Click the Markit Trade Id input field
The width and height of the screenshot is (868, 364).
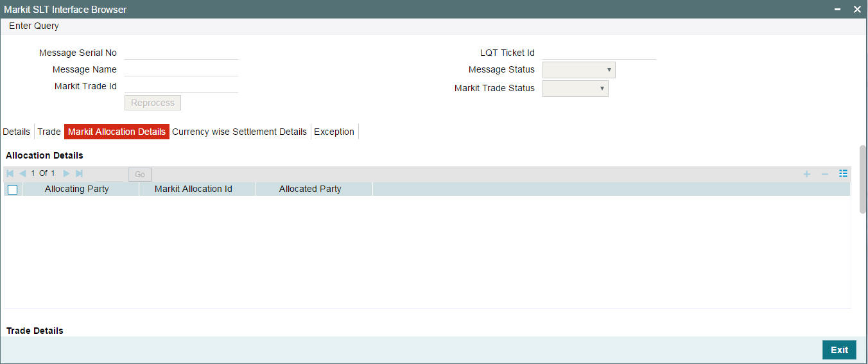point(181,86)
